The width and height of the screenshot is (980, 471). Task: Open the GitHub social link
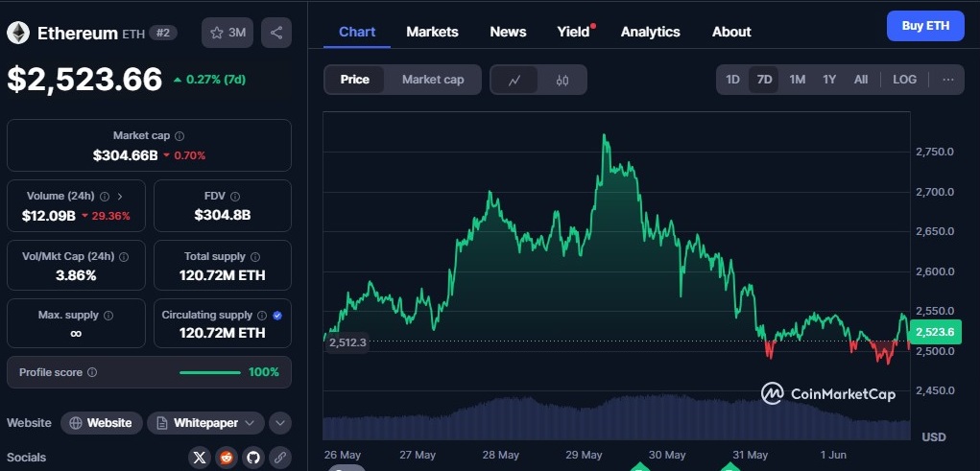pos(252,458)
